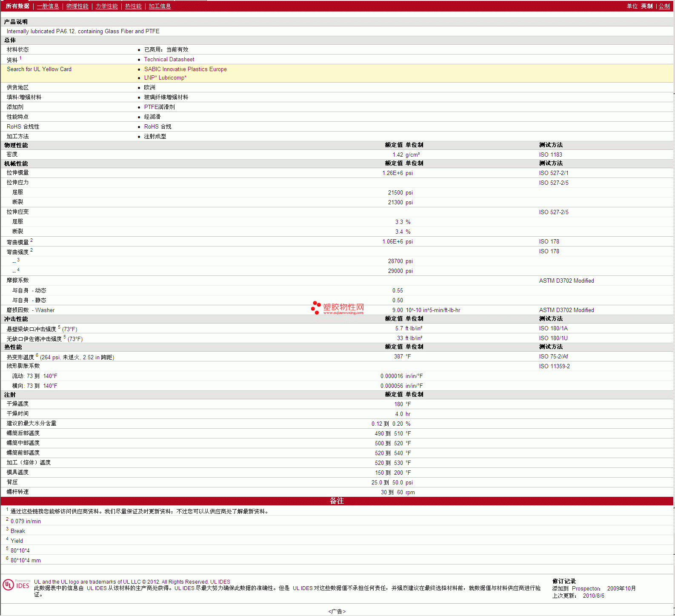Click drying temperature value 180
Image resolution: width=675 pixels, height=616 pixels.
coord(398,404)
